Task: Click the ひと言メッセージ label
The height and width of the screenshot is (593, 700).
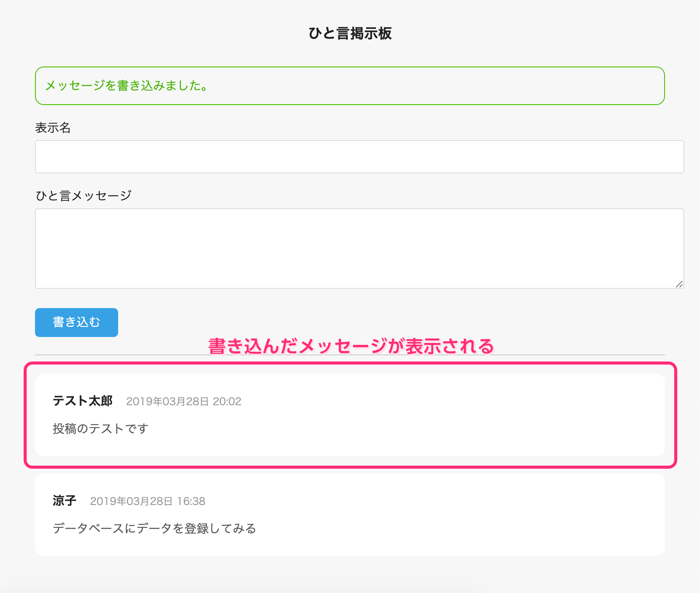Action: point(84,196)
